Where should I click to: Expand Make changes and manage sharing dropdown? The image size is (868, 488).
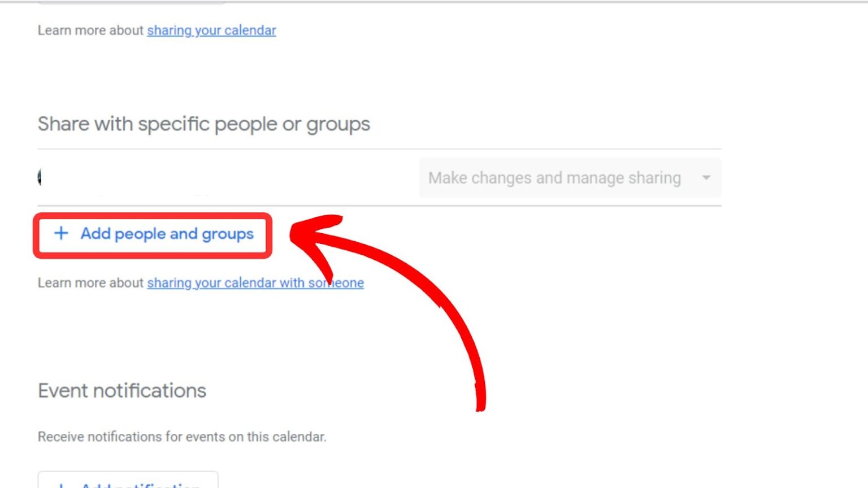click(570, 178)
